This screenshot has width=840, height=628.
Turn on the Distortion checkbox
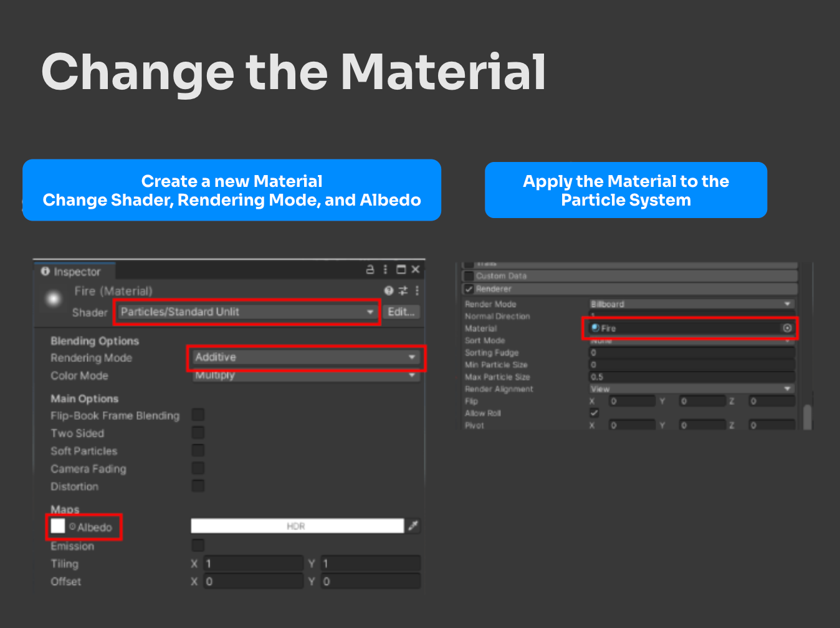point(198,486)
